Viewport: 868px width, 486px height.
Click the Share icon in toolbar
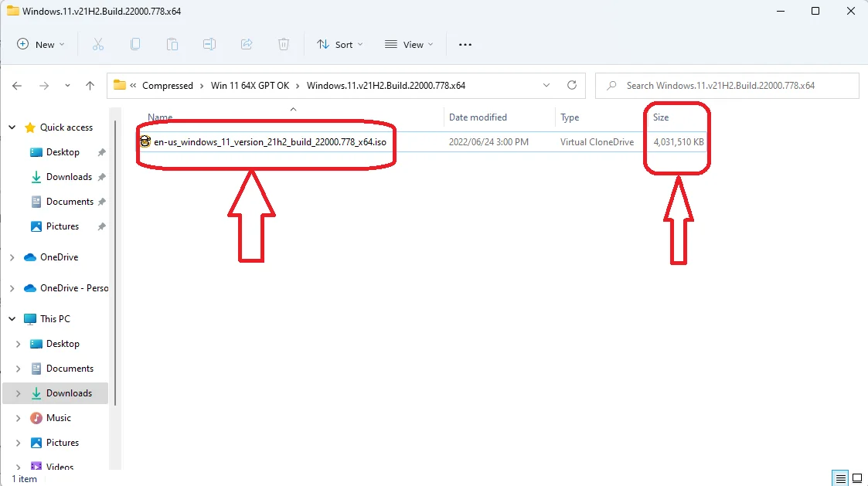pos(247,45)
